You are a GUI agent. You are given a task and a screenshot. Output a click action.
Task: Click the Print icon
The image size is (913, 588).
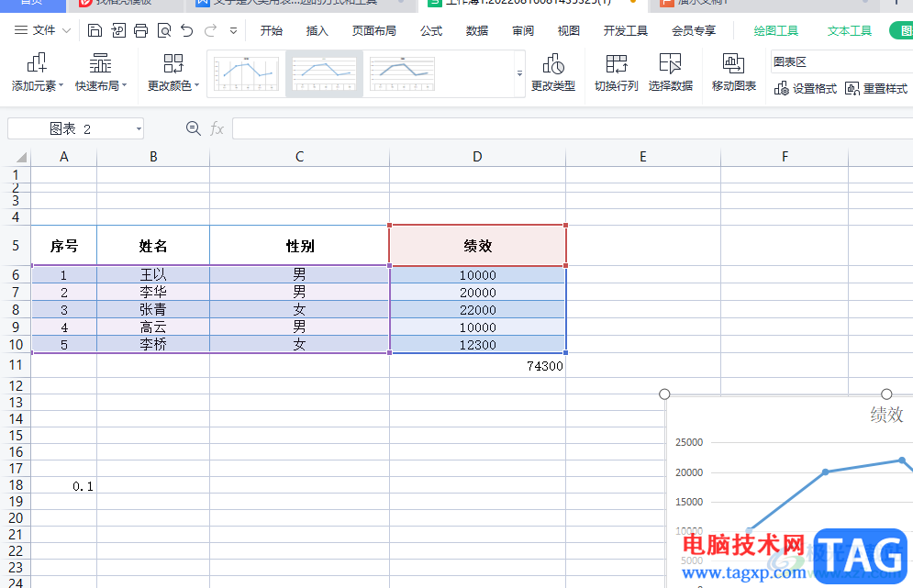tap(141, 30)
